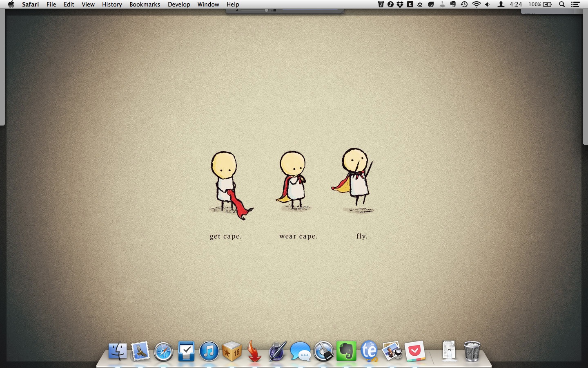Open the Wi-Fi status menu
This screenshot has height=368, width=588.
[x=476, y=4]
